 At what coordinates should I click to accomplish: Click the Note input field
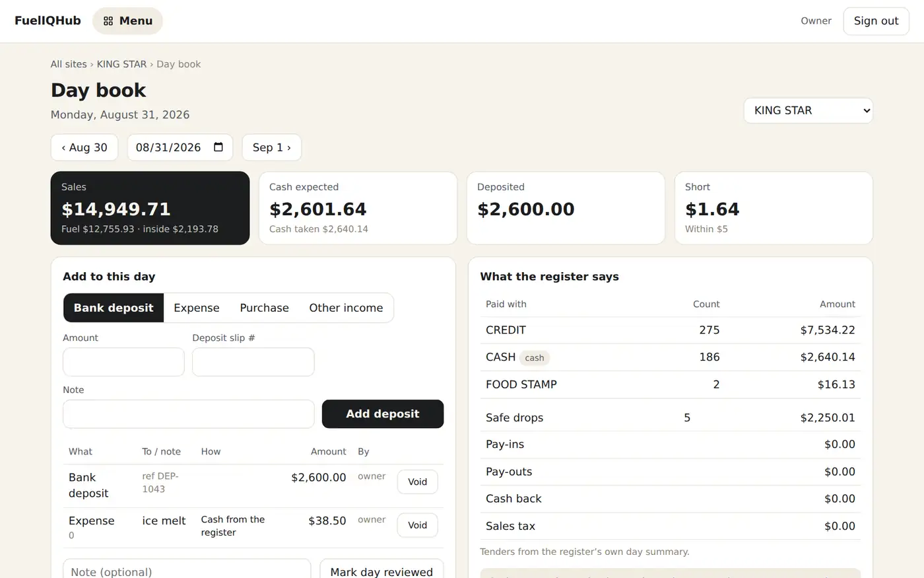coord(188,414)
